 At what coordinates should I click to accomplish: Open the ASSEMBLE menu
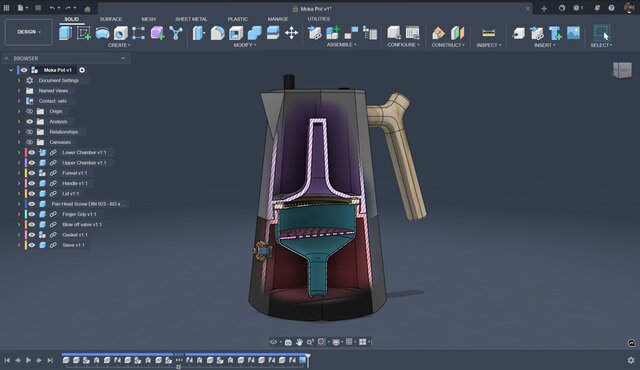(x=341, y=44)
